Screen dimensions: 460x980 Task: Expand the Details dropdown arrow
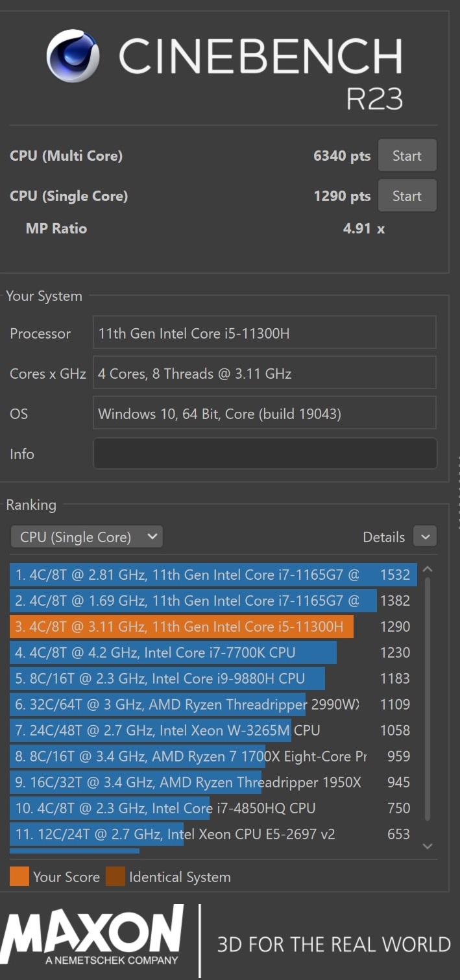click(426, 537)
